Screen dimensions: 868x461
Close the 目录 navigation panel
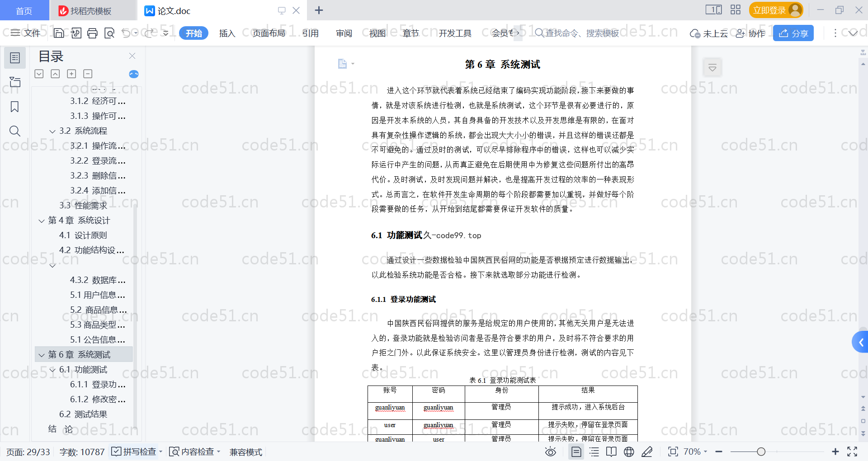[132, 56]
